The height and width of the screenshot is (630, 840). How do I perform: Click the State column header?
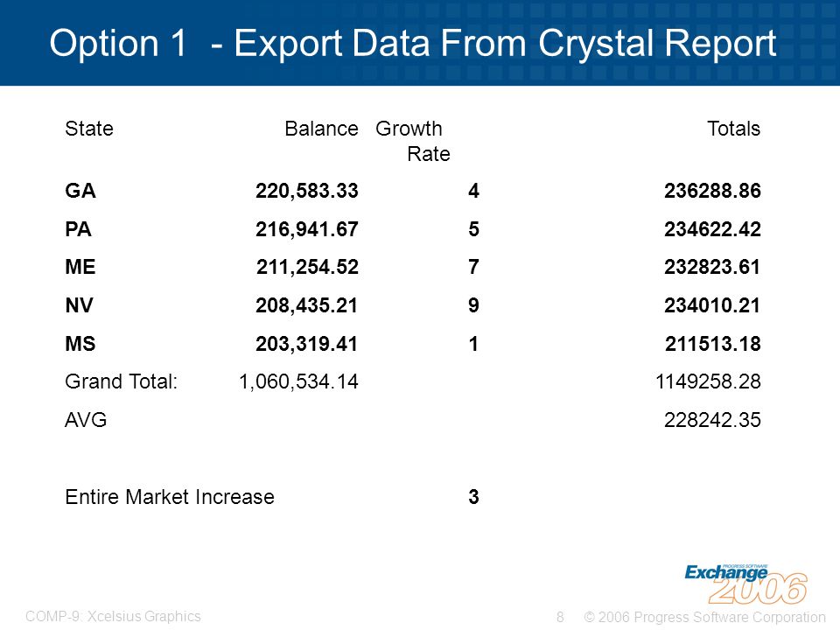tap(89, 129)
